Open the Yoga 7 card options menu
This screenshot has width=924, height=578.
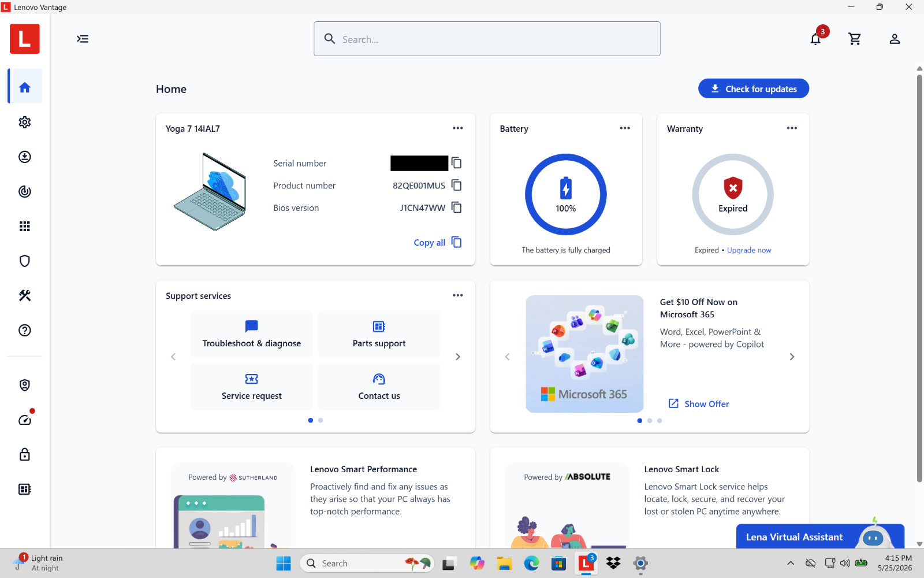[x=458, y=128]
